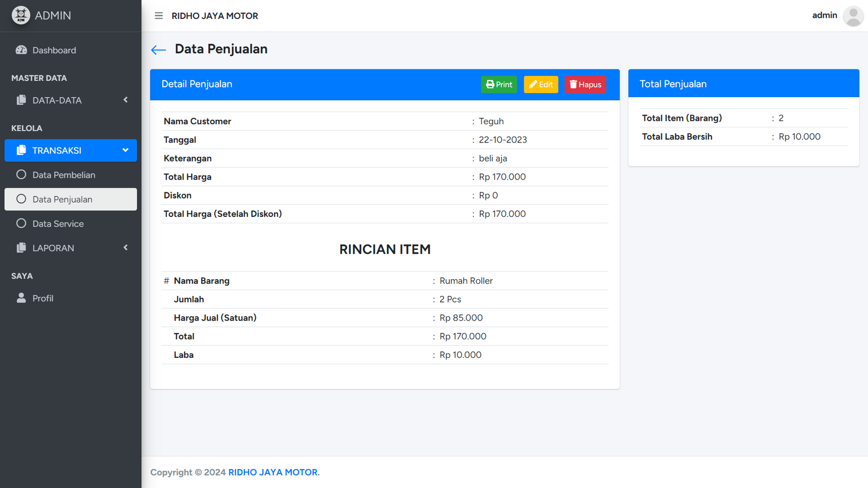Click the RJM logo in the sidebar header
Screen dimensions: 868x488
pos(21,15)
